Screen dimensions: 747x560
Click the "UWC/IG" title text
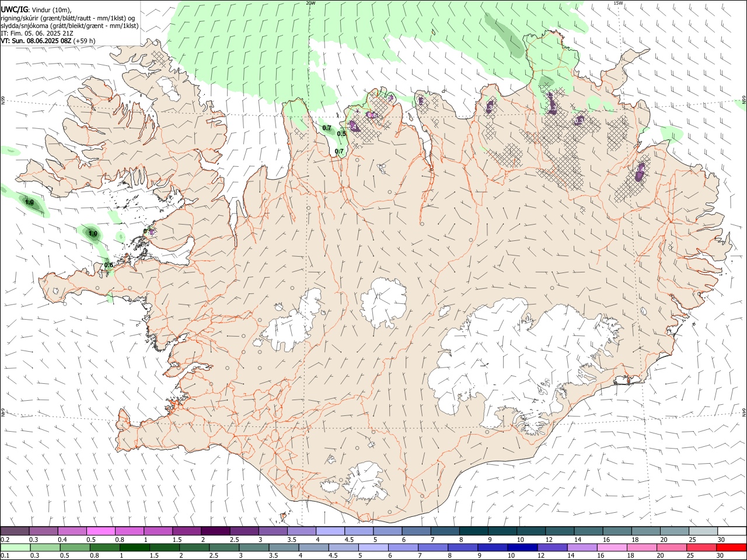tap(15, 9)
